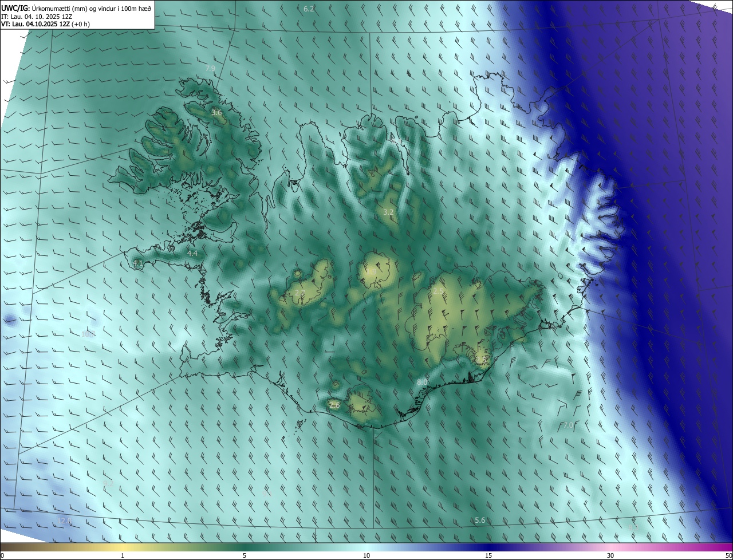Click the 'VT: Lau. 04.10.2025 12Z (+0 h)' line
Viewport: 733px width, 560px height.
[45, 24]
